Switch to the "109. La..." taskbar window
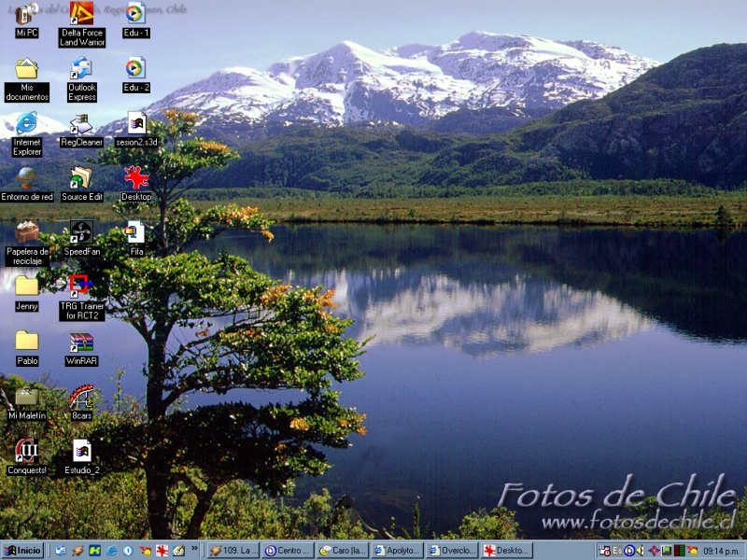The width and height of the screenshot is (747, 560). click(x=233, y=551)
